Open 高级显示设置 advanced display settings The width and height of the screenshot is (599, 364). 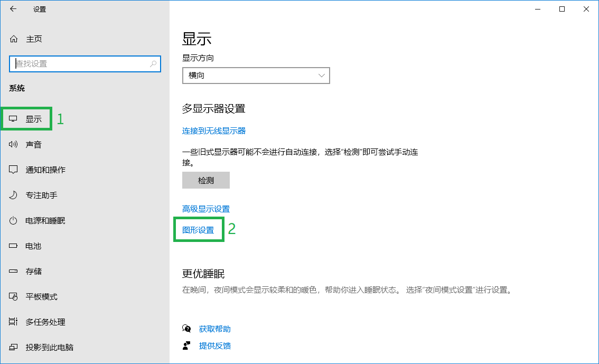[x=205, y=209]
